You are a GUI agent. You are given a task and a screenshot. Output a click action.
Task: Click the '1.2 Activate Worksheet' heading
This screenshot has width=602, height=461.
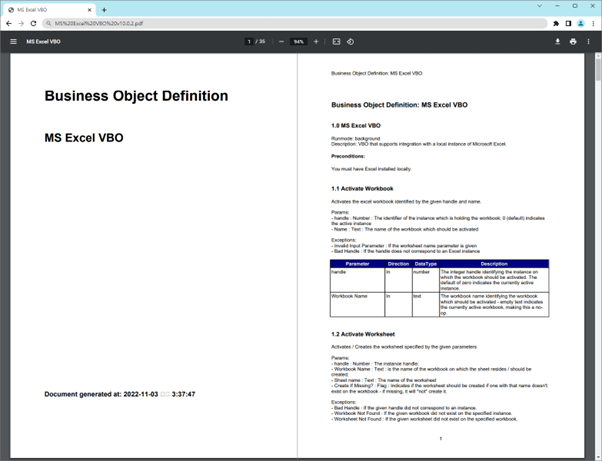point(363,334)
